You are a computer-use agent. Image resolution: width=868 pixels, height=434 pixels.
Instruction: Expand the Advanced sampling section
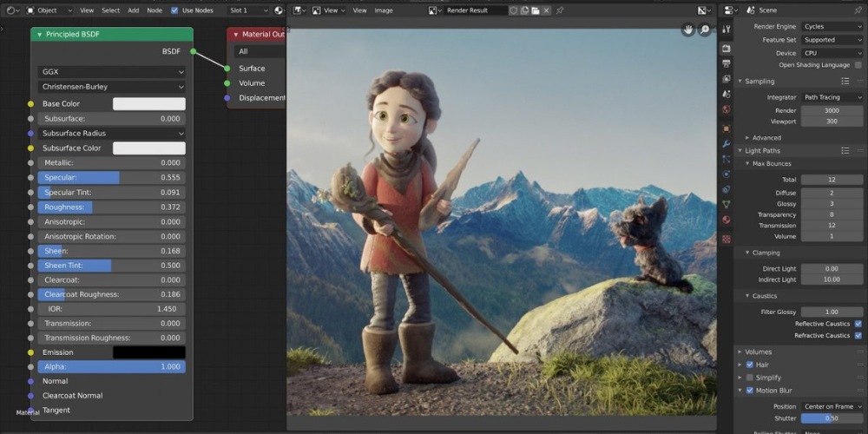coord(764,137)
